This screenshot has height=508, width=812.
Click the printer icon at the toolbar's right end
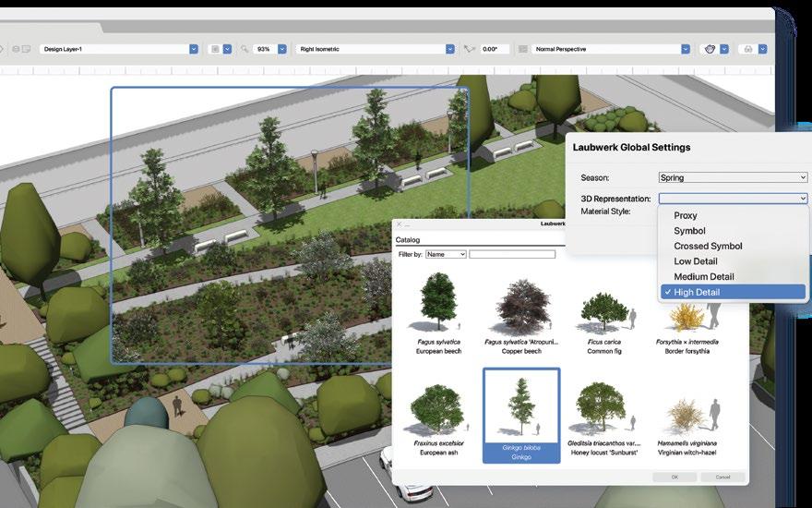pos(747,49)
